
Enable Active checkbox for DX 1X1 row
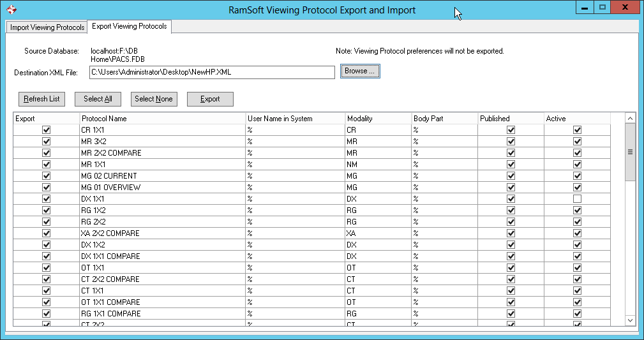[578, 199]
